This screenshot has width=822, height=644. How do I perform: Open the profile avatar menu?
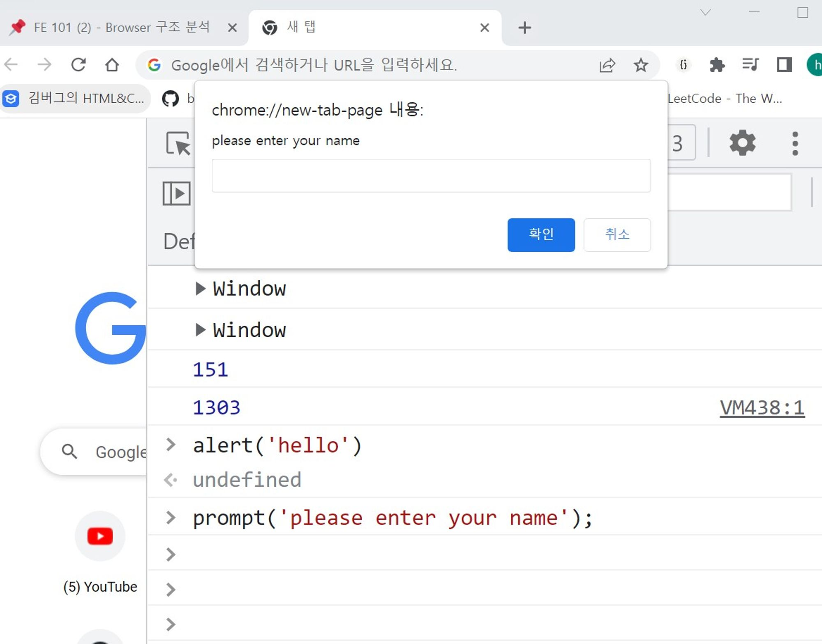coord(815,64)
